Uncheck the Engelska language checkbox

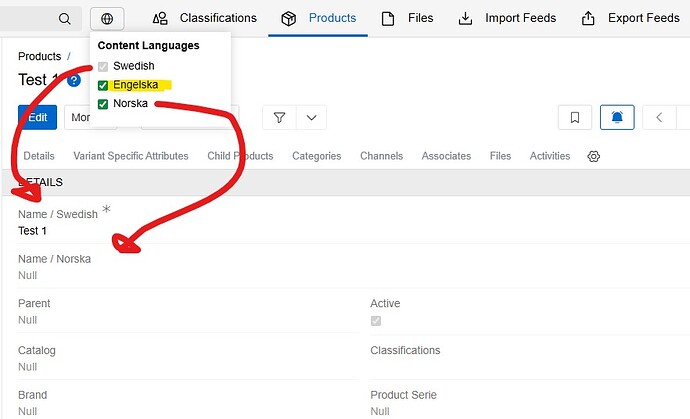tap(103, 85)
